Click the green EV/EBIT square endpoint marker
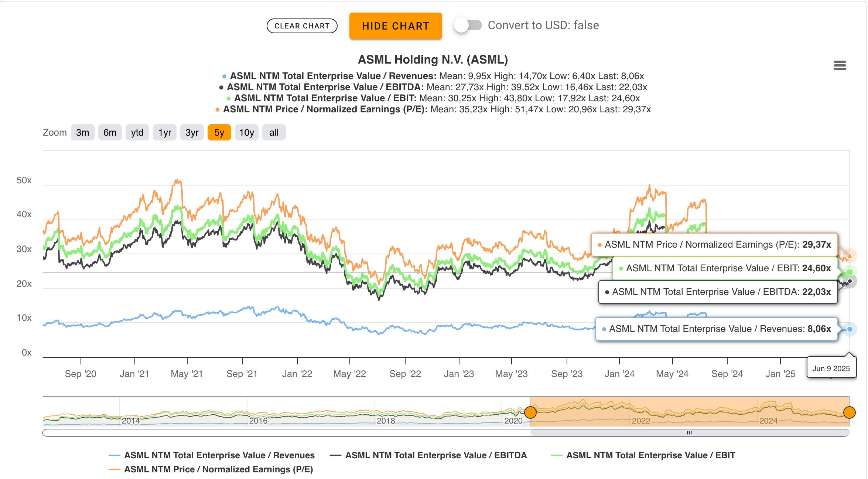The height and width of the screenshot is (479, 868). tap(850, 272)
